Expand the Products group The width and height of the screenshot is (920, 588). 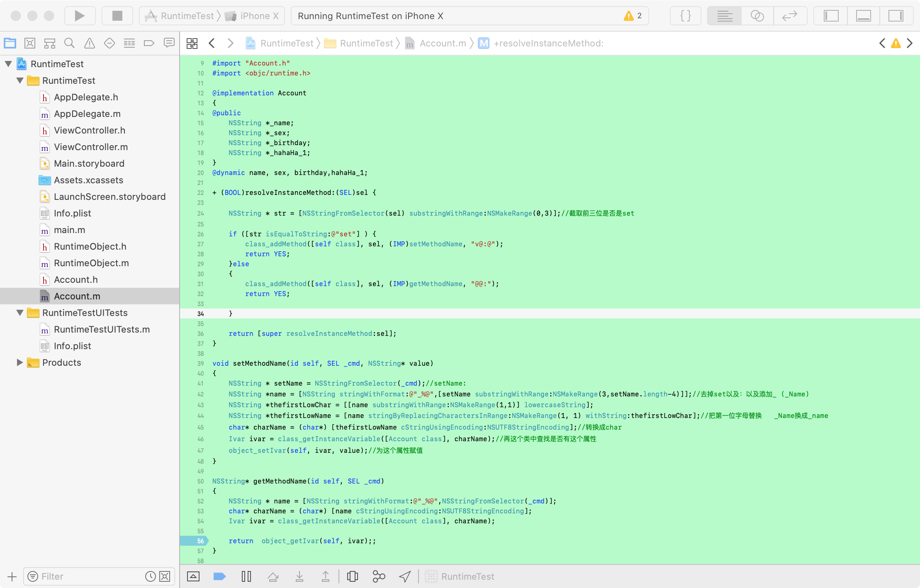[19, 362]
